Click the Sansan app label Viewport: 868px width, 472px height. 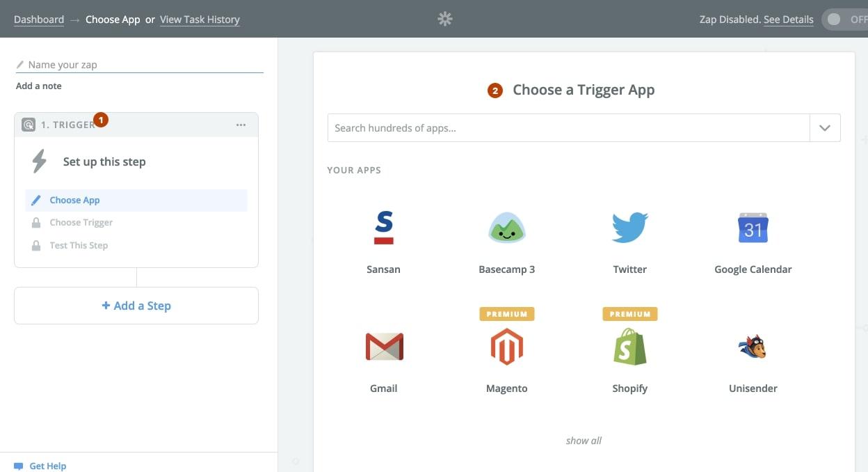pyautogui.click(x=383, y=269)
